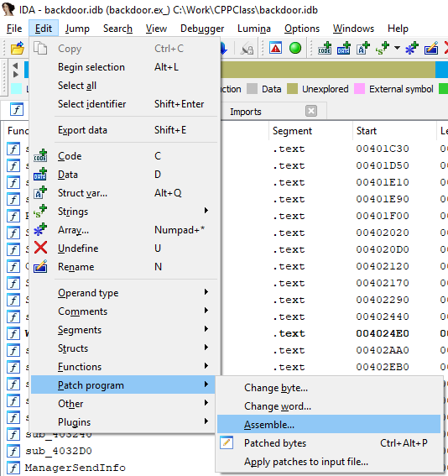Click the toolbar drag handle beside the open-file icon
448x476 pixels.
tap(4, 48)
